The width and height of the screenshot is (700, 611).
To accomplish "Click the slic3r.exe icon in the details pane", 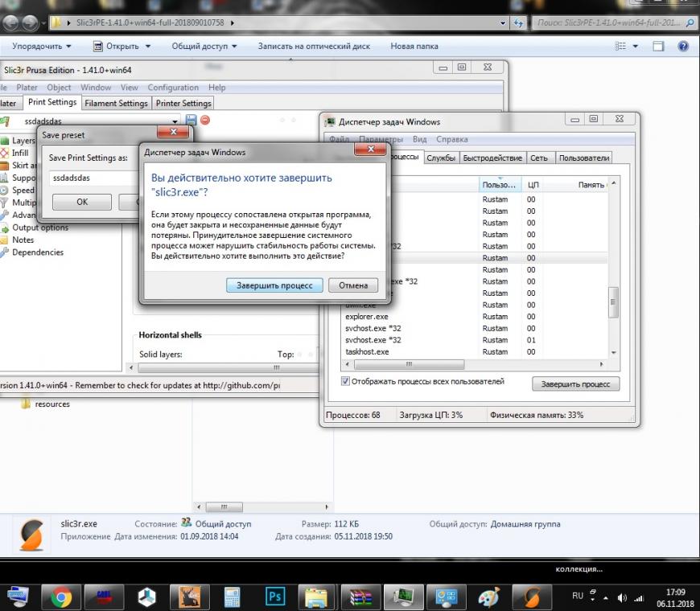I will (32, 535).
